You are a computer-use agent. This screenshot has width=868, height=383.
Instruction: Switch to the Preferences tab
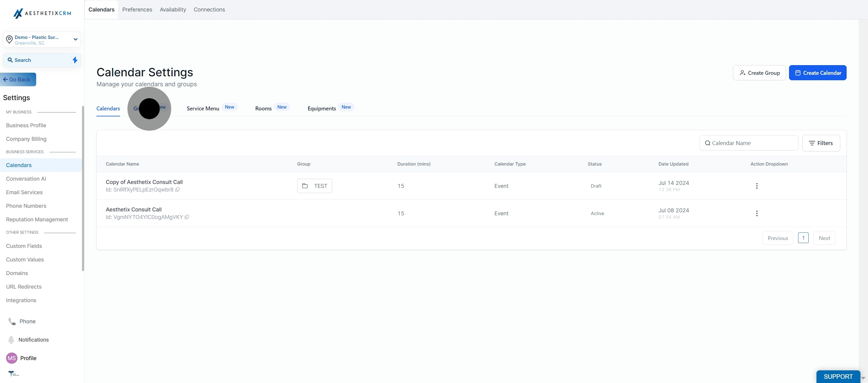137,9
